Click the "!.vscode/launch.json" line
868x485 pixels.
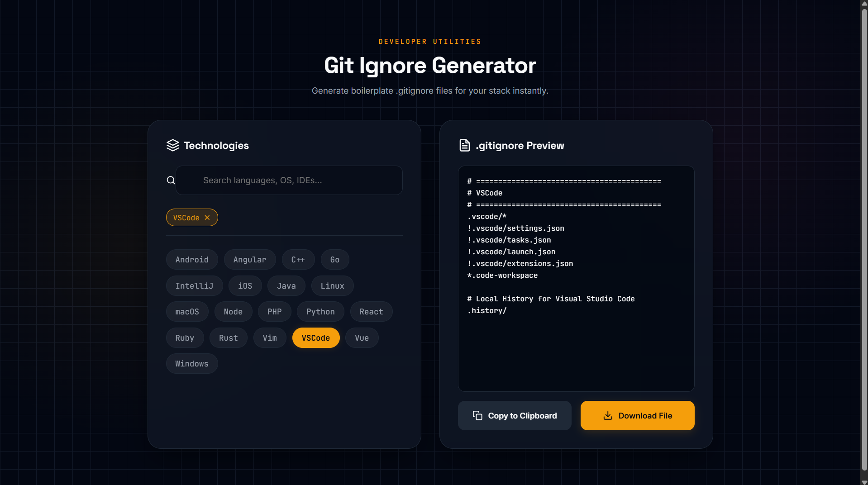pyautogui.click(x=511, y=252)
